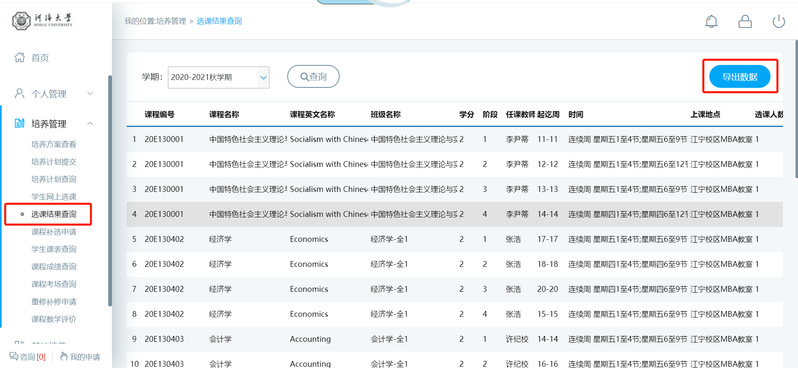Click row 10 week range 16-16
The width and height of the screenshot is (798, 368).
click(548, 363)
